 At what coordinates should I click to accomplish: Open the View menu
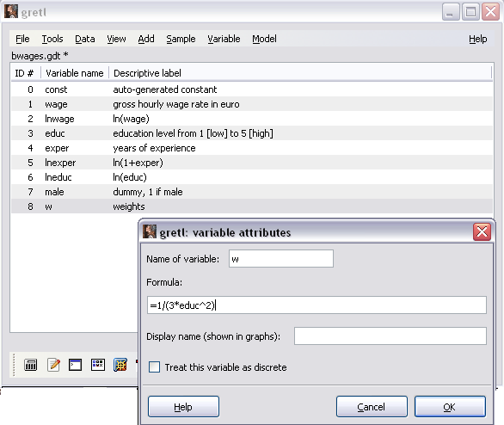116,39
